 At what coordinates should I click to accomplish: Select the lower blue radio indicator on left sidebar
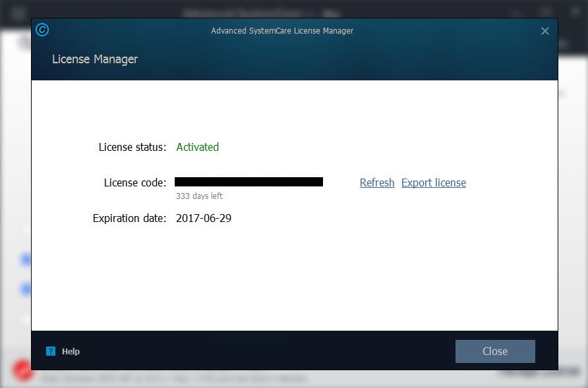pos(25,289)
